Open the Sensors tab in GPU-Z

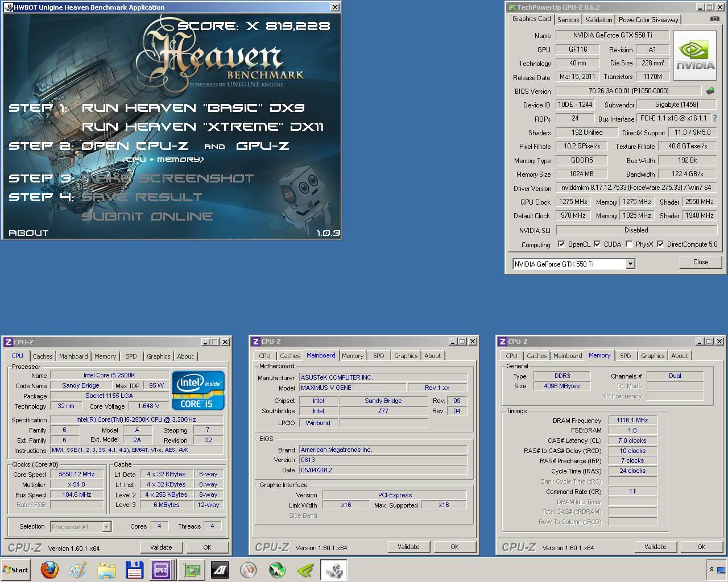pos(568,19)
